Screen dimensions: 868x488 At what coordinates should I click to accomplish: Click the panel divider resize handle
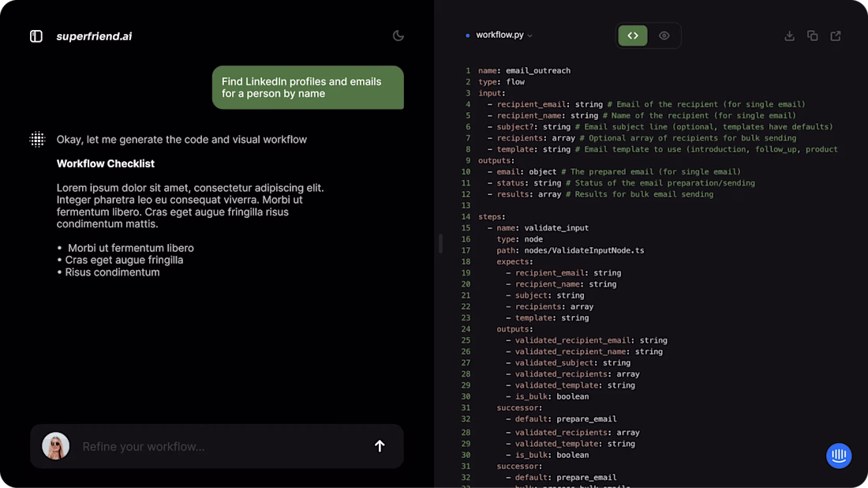440,244
